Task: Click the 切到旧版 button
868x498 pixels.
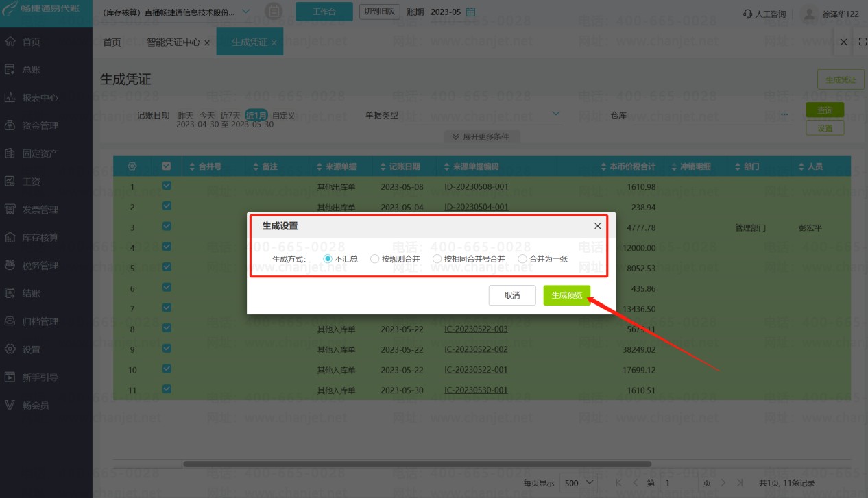Action: coord(379,12)
